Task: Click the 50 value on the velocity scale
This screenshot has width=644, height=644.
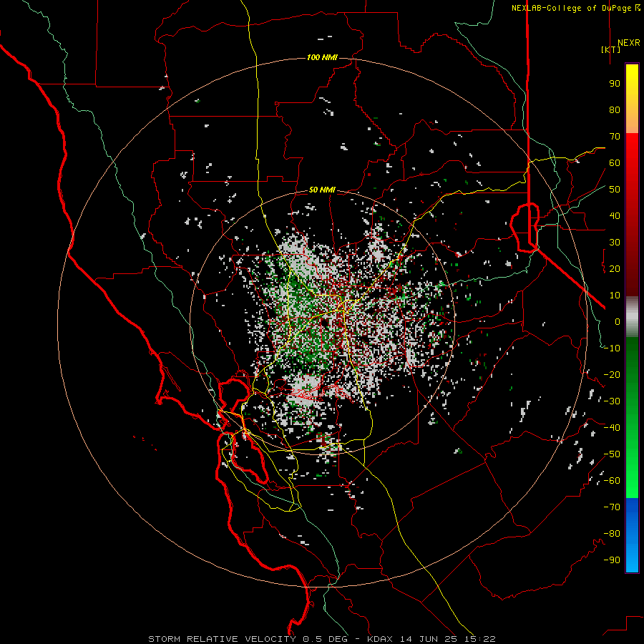Action: pos(615,190)
